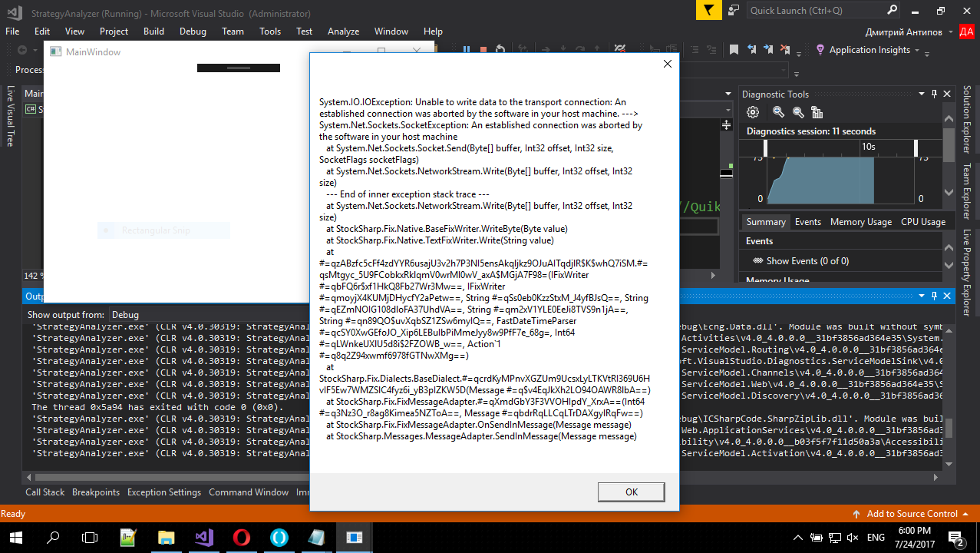The width and height of the screenshot is (980, 553).
Task: Open the Debug menu
Action: [x=193, y=31]
